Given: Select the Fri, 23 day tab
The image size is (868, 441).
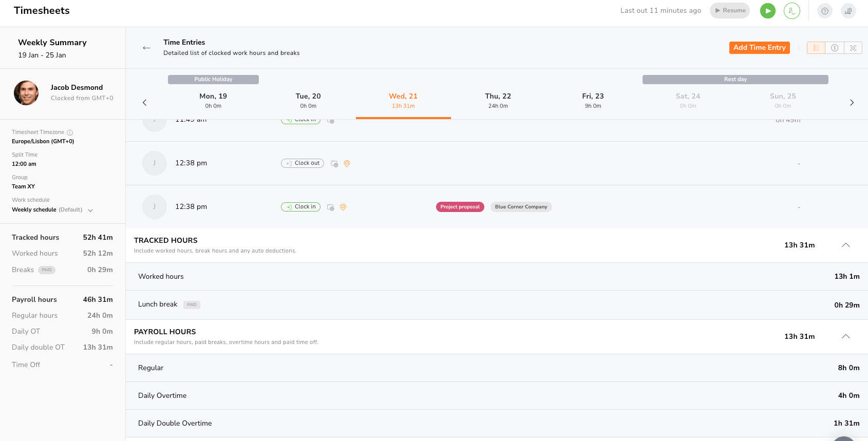Looking at the screenshot, I should click(593, 100).
